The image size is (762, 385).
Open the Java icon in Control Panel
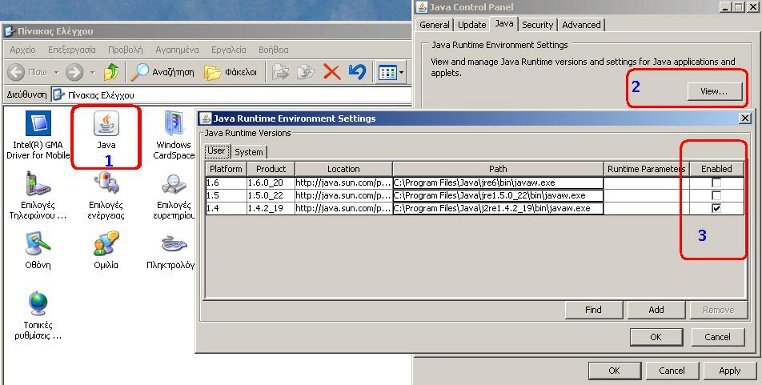pos(106,124)
